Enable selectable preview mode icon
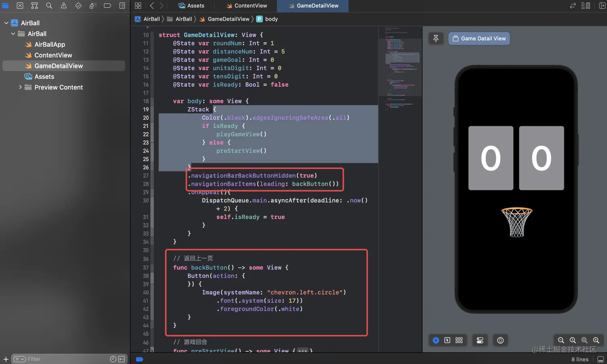The height and width of the screenshot is (364, 607). (x=447, y=340)
